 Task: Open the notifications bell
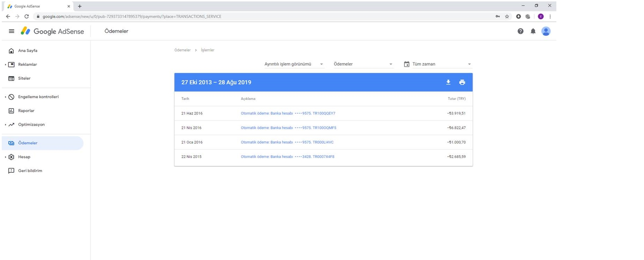coord(533,31)
